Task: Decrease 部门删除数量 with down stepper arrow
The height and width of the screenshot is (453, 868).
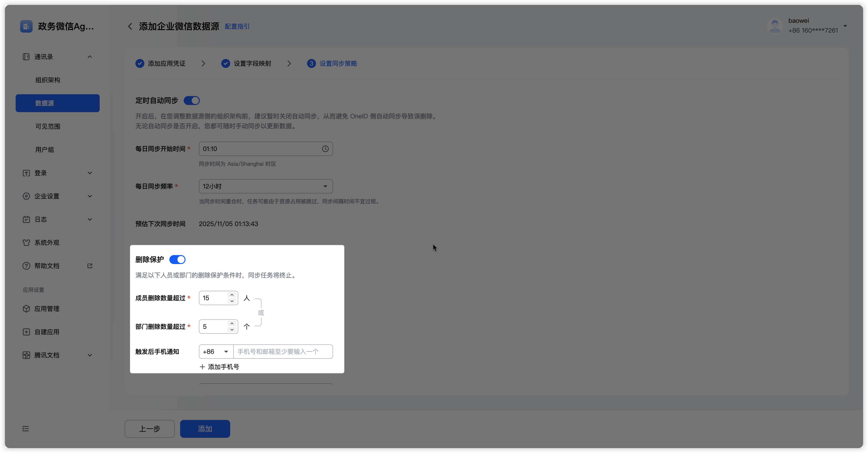Action: point(232,330)
